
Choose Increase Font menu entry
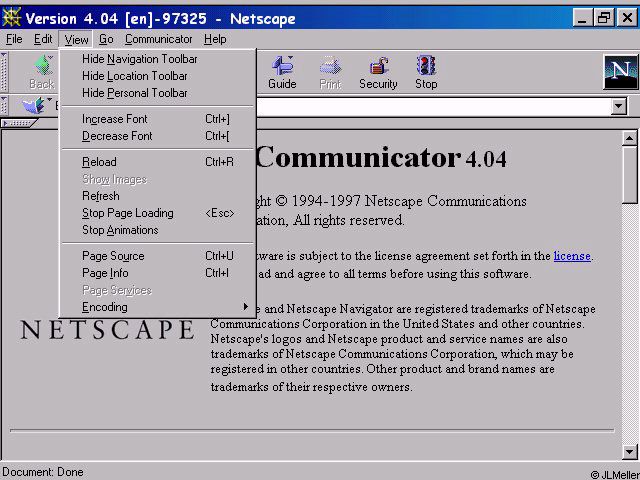tap(158, 119)
